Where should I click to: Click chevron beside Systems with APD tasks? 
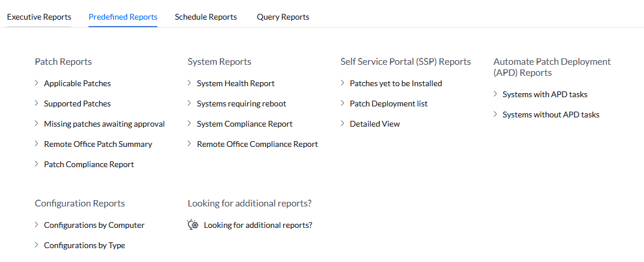[x=495, y=94]
